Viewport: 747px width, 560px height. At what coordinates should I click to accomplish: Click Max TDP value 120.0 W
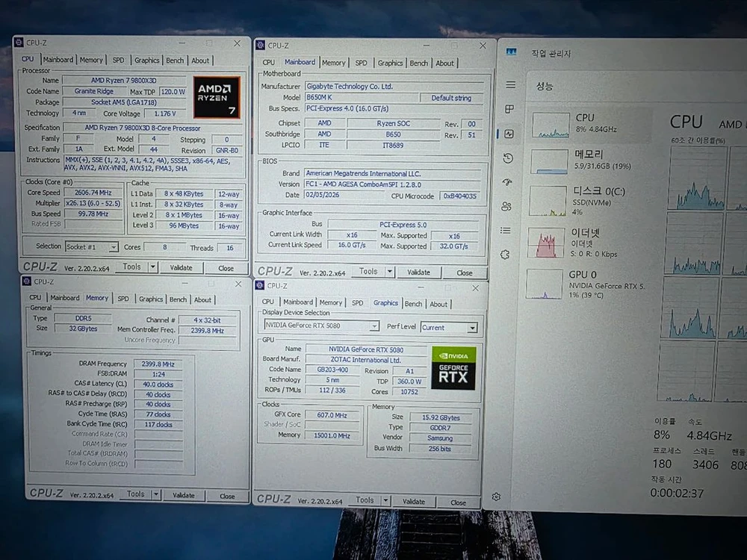[x=173, y=91]
